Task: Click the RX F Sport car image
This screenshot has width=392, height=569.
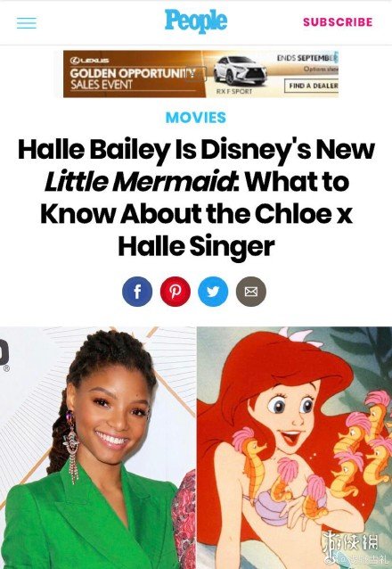Action: (x=240, y=70)
